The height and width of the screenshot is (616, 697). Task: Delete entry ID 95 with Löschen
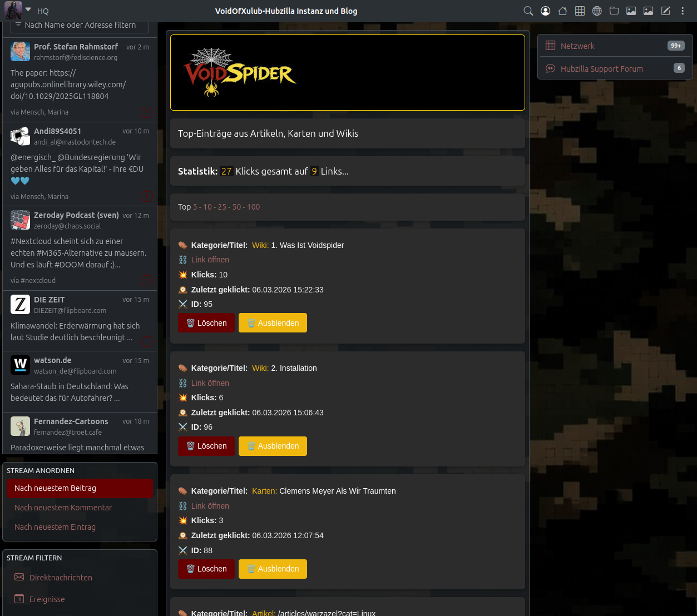point(206,323)
